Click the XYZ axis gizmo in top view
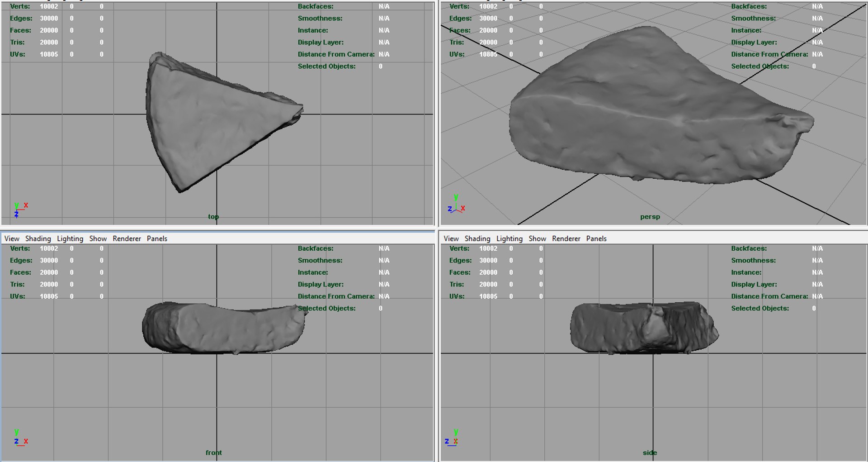The height and width of the screenshot is (462, 868). click(x=20, y=210)
